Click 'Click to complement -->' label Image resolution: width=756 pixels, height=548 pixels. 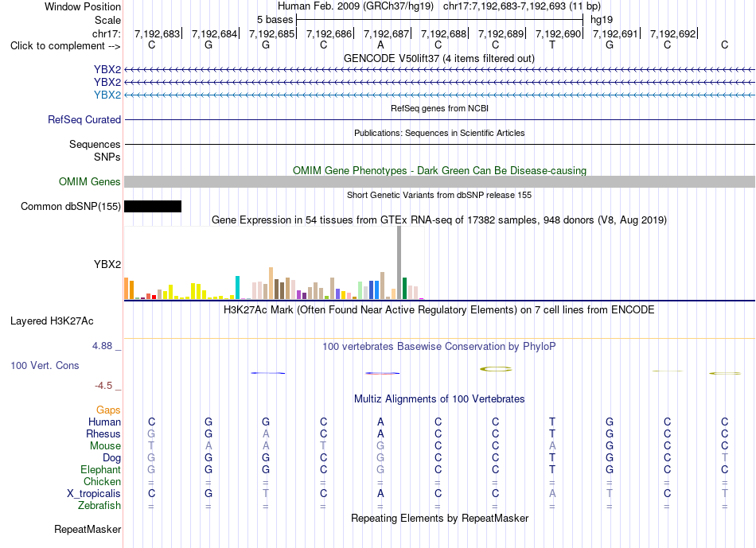[65, 46]
